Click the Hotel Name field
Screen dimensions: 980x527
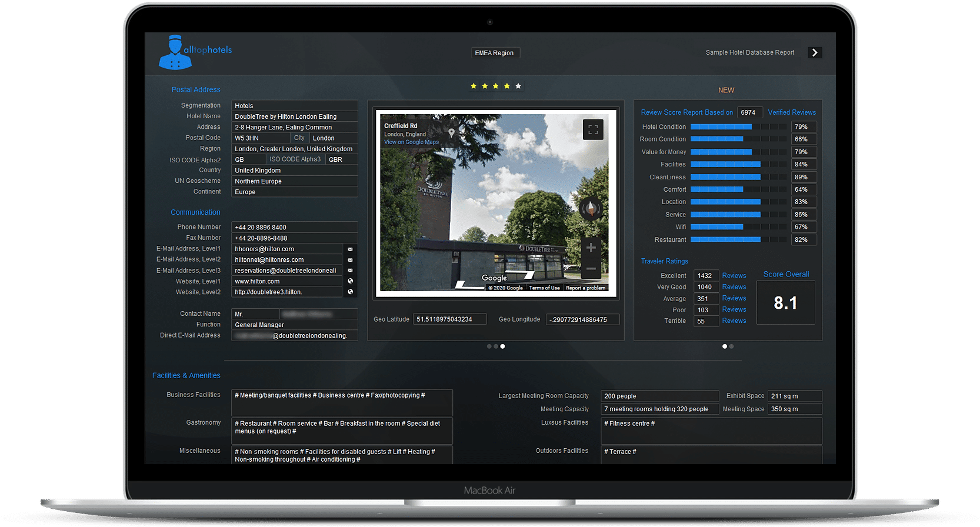point(295,116)
